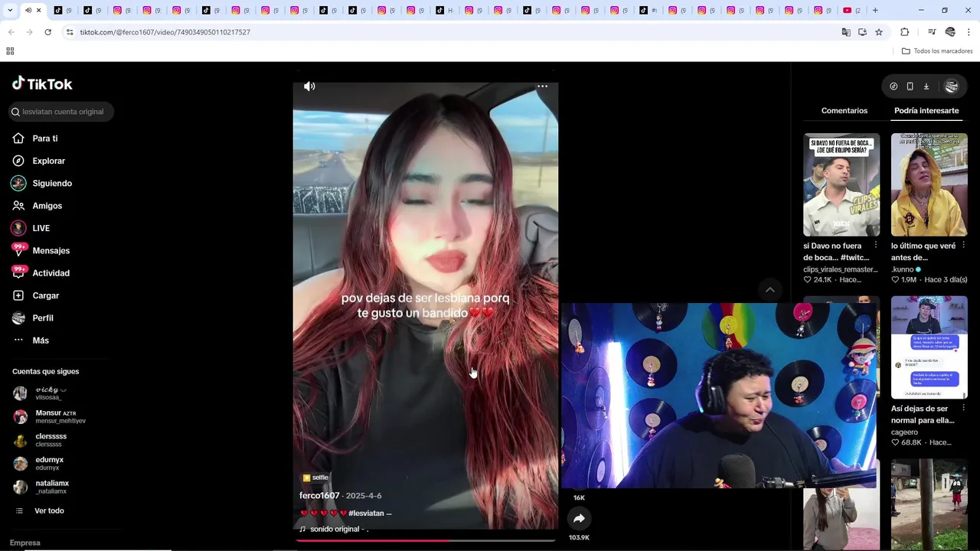Go to Para ti feed
Screen dimensions: 980x551
pos(35,139)
